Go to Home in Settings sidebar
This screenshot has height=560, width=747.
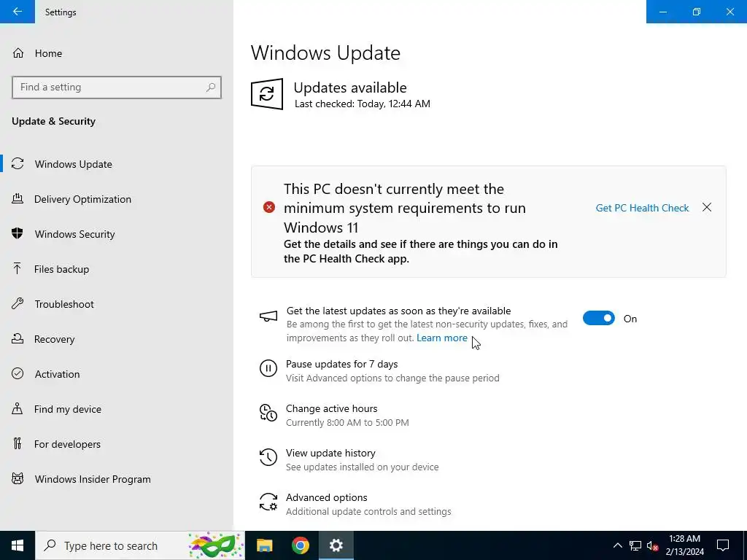(117, 52)
